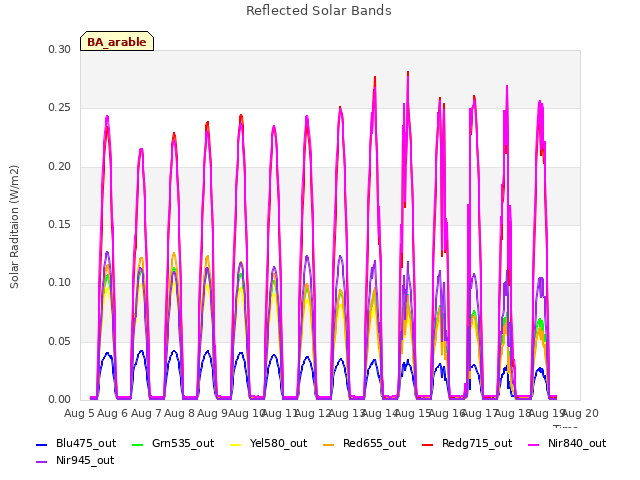Toggle the Nir945_out legend entry
640x480 pixels.
point(75,460)
